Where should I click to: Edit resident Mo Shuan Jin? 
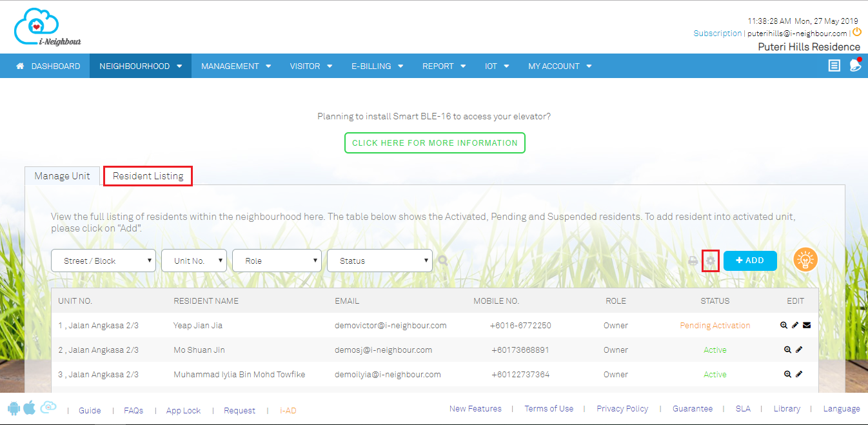(799, 350)
